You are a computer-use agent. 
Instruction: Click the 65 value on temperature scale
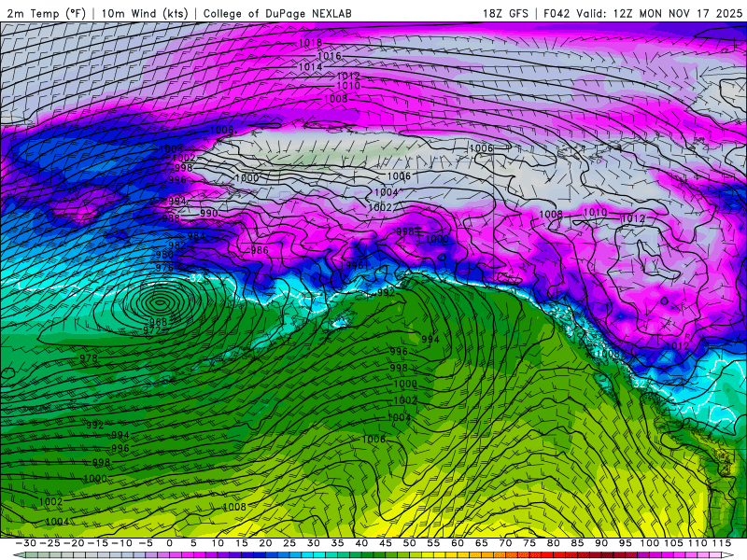pyautogui.click(x=481, y=543)
